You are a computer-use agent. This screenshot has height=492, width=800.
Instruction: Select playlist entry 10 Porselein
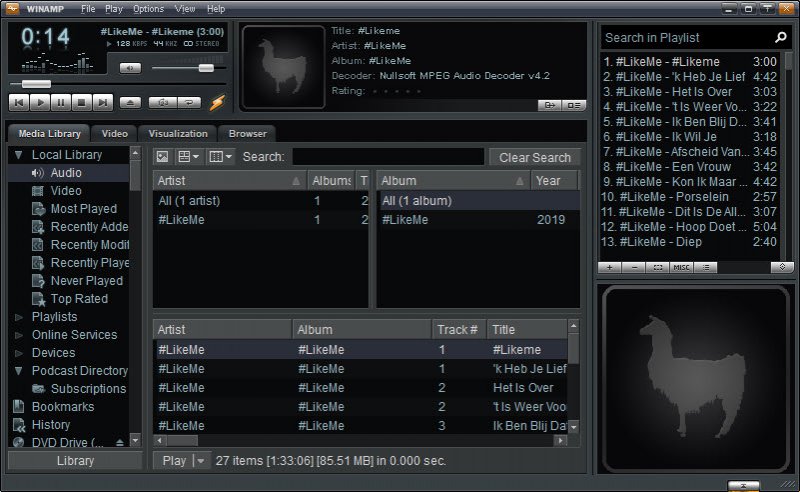pos(689,197)
